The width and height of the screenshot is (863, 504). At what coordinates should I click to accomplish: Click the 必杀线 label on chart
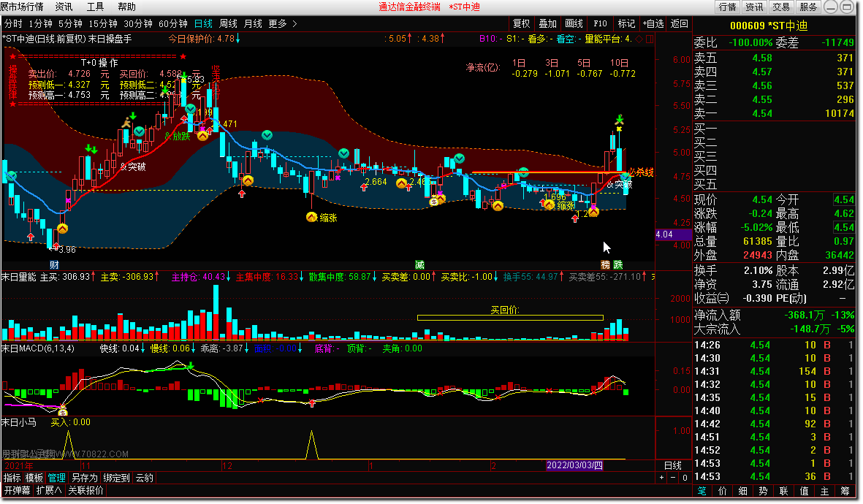coord(641,172)
